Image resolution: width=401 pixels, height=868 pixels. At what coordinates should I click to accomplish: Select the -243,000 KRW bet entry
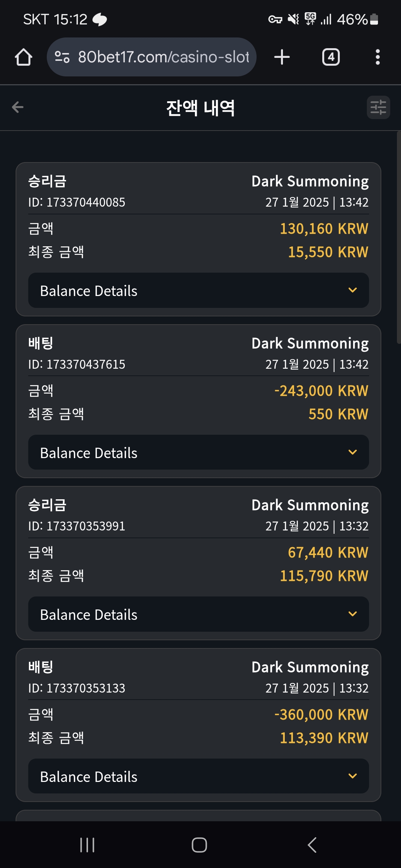tap(199, 401)
